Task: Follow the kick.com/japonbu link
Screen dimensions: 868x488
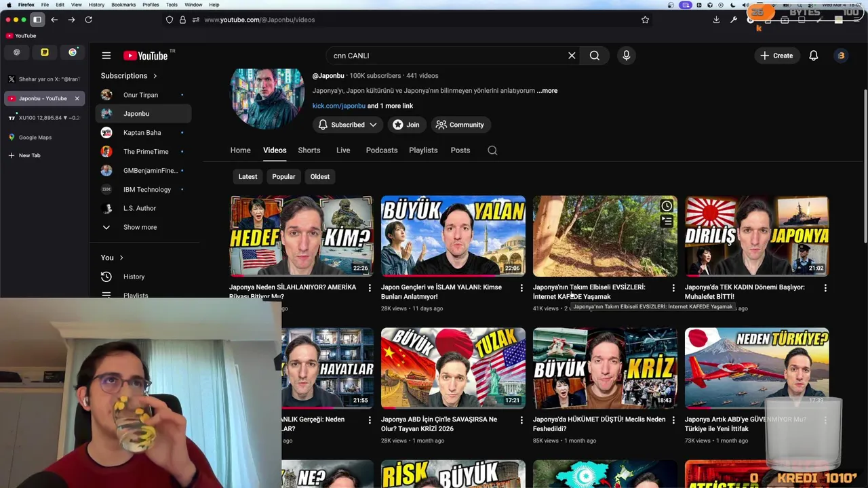Action: (x=338, y=106)
